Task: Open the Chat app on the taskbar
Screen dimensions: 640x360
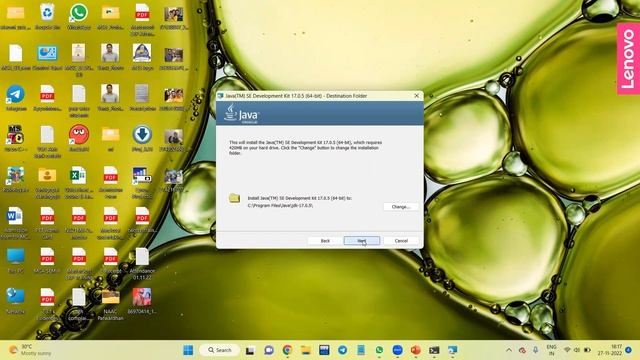Action: [x=269, y=350]
